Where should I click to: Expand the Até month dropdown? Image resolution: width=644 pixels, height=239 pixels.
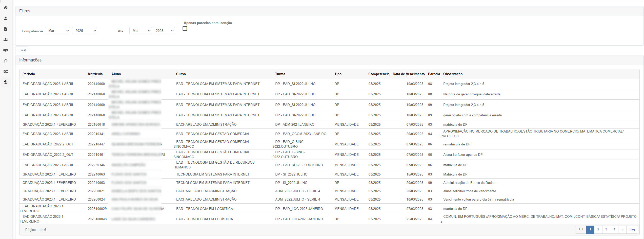pyautogui.click(x=140, y=31)
